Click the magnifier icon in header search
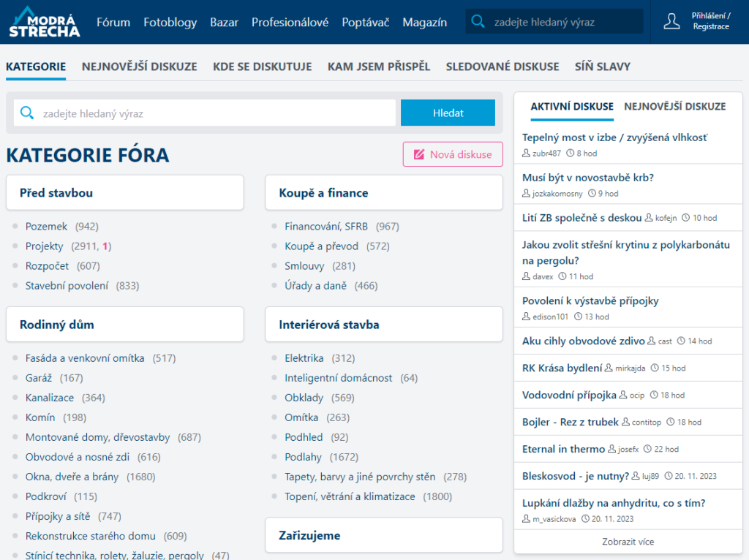 coord(478,22)
